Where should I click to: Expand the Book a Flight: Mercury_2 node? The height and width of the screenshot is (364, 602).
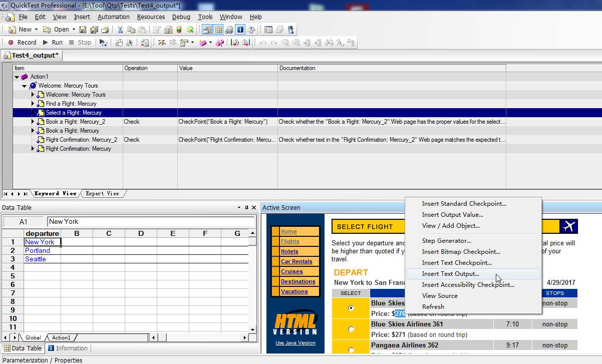tap(33, 122)
